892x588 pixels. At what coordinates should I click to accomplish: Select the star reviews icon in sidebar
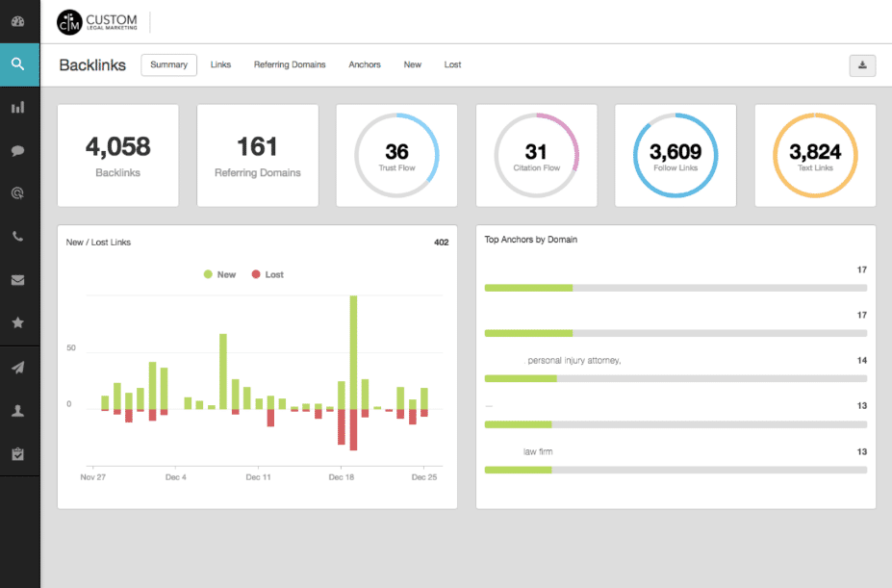19,322
